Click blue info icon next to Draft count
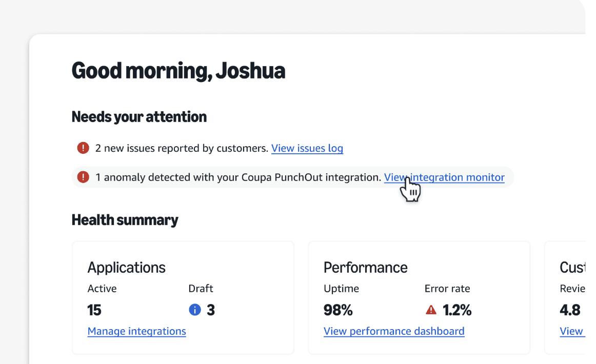The height and width of the screenshot is (364, 596). 195,310
